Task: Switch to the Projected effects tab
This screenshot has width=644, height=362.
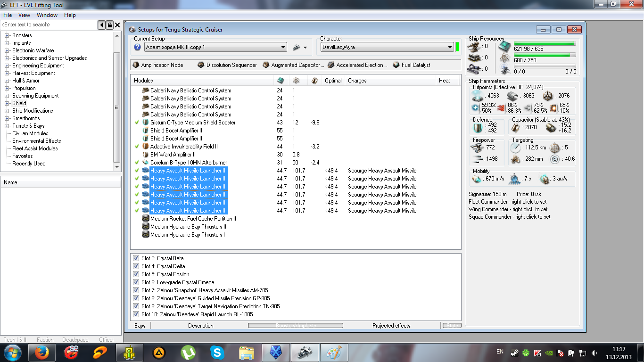Action: click(x=391, y=326)
